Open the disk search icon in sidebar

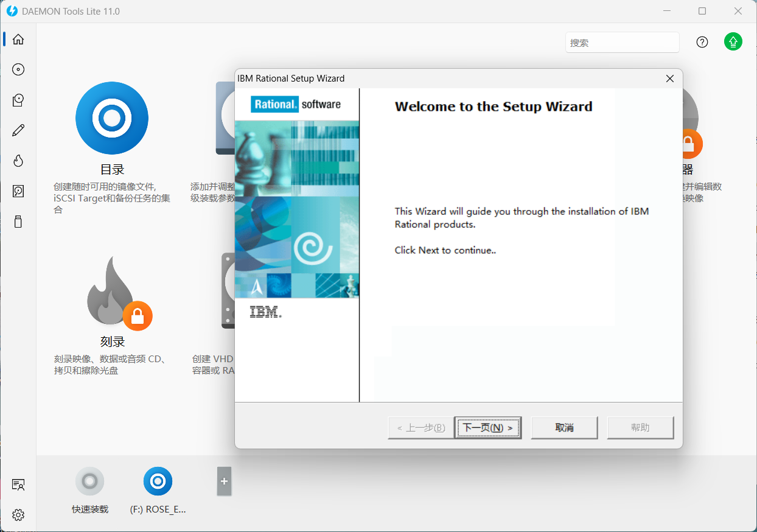[18, 191]
